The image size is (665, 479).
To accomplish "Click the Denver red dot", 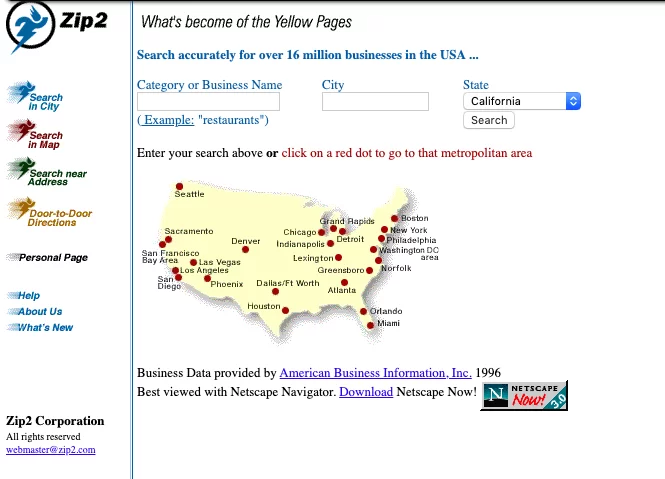I will pos(245,249).
